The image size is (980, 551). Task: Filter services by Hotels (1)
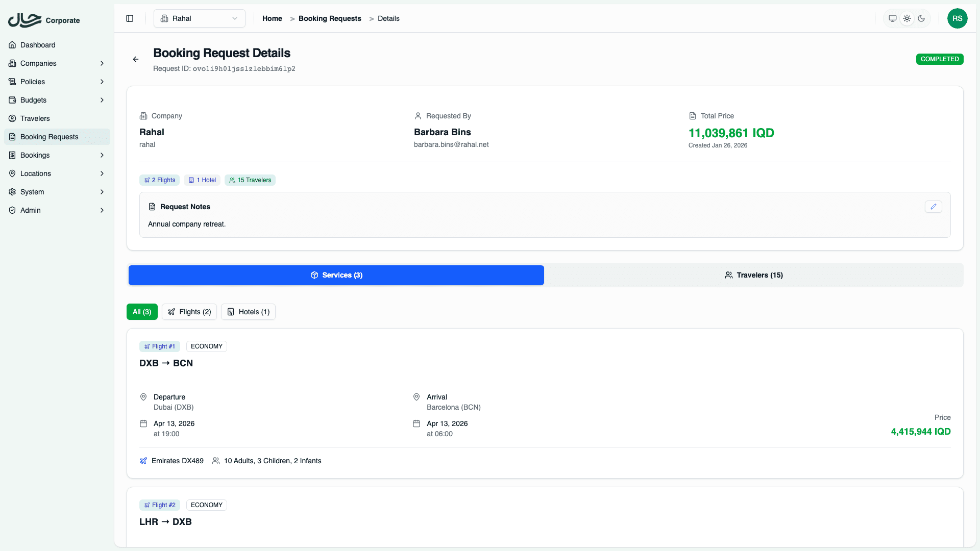[248, 312]
